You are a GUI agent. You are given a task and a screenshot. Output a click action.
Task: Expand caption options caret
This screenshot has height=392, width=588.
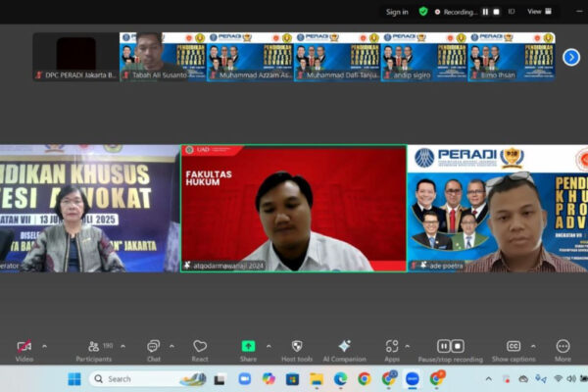(x=533, y=346)
